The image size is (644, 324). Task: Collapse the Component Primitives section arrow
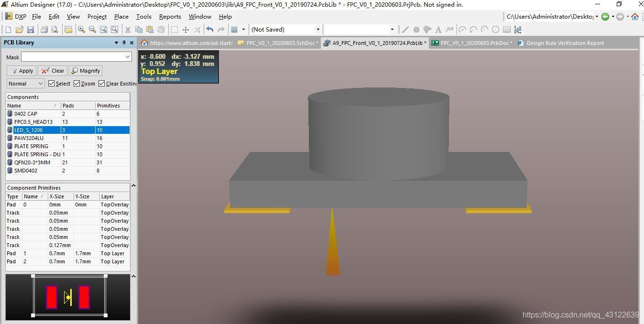tap(133, 185)
